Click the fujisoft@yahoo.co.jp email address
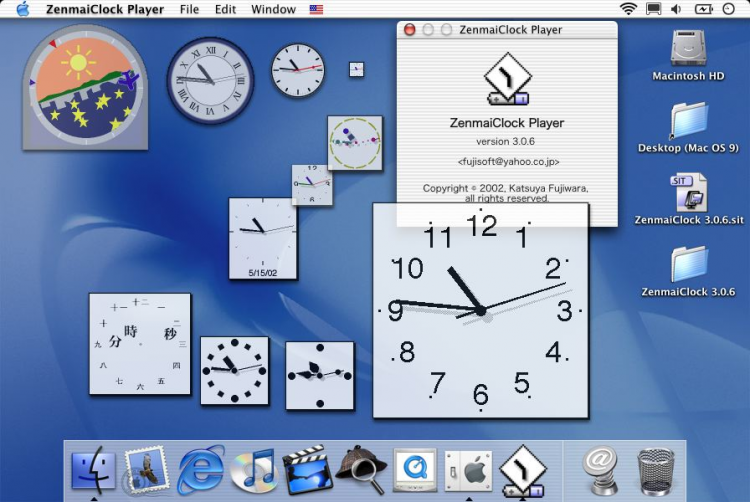The height and width of the screenshot is (502, 750). pos(508,162)
